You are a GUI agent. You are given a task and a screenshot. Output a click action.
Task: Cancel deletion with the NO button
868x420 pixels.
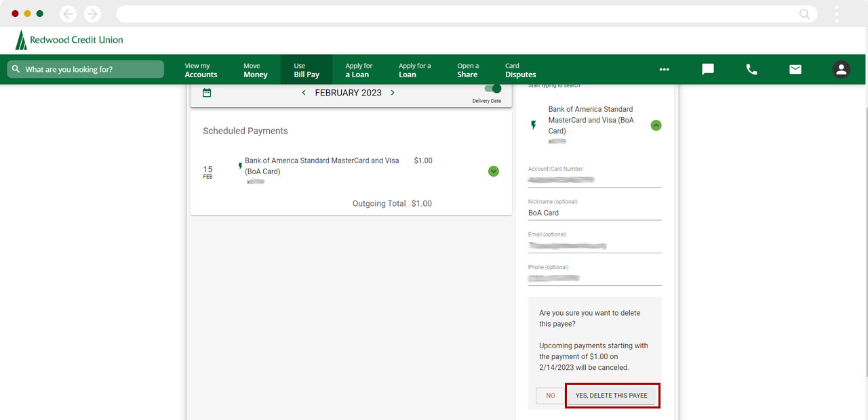(550, 396)
